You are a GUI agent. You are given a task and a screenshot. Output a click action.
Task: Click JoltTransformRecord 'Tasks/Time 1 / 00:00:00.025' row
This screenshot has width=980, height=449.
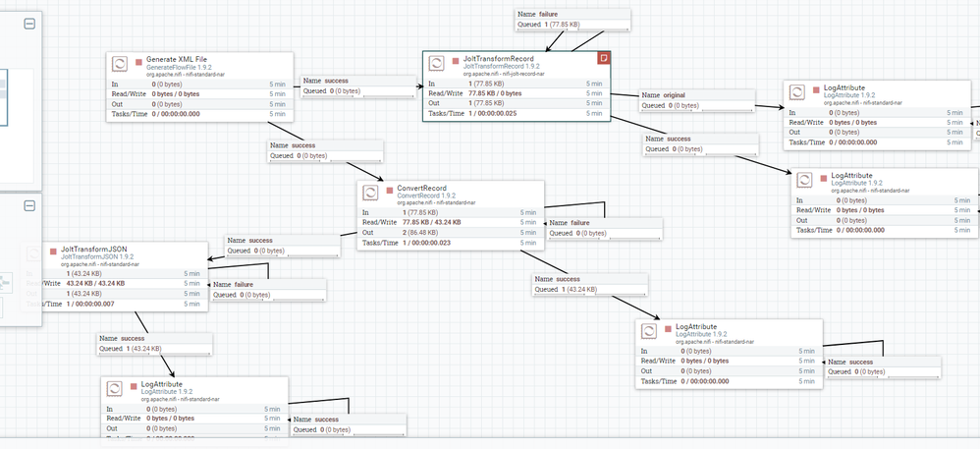tap(517, 113)
